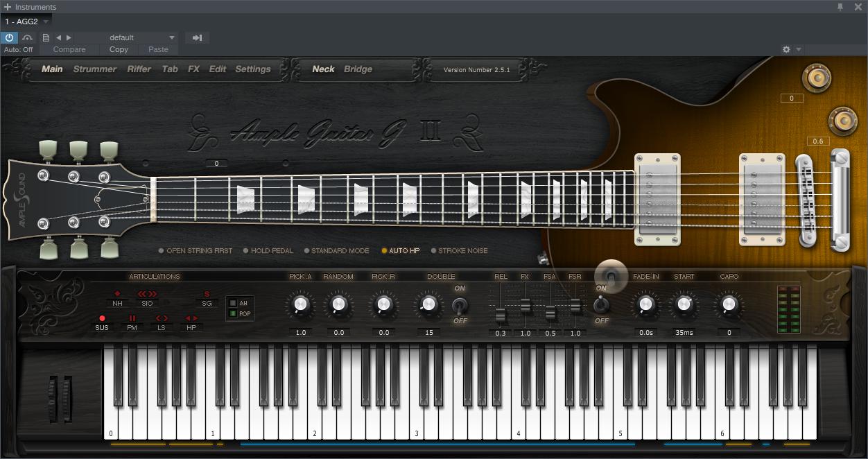The image size is (868, 459).
Task: Open the Settings tab
Action: (253, 69)
